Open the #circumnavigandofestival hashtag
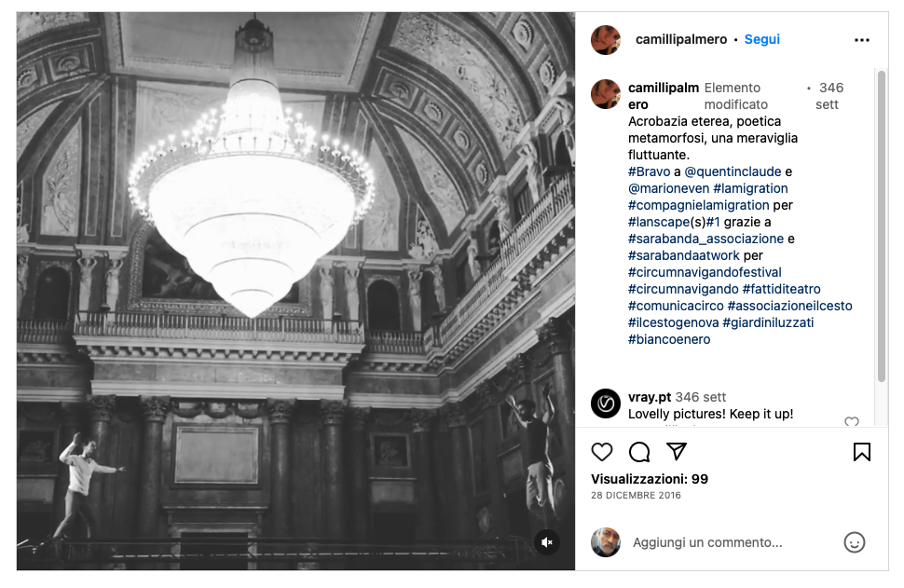Screen dimensions: 904x588 [x=705, y=272]
